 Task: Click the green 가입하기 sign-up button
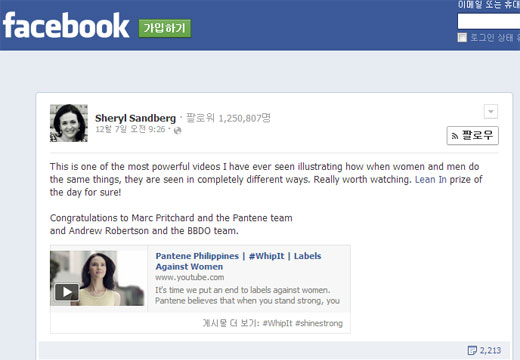165,28
